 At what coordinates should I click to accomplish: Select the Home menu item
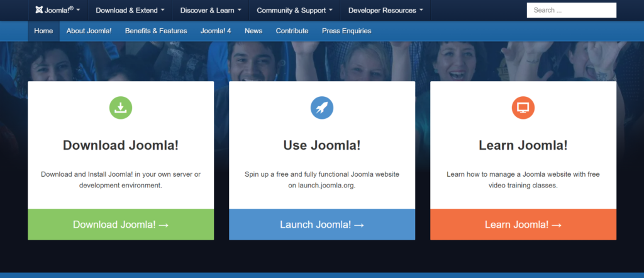(43, 31)
